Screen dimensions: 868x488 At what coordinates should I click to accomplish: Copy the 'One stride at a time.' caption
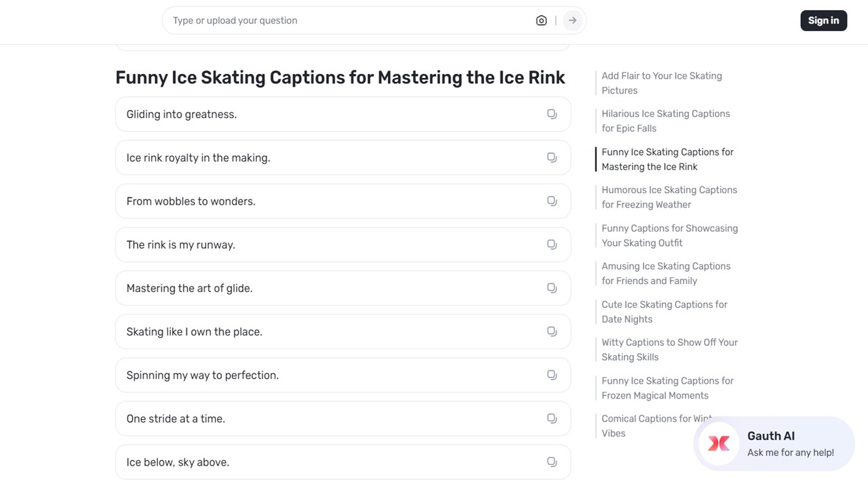click(x=552, y=418)
